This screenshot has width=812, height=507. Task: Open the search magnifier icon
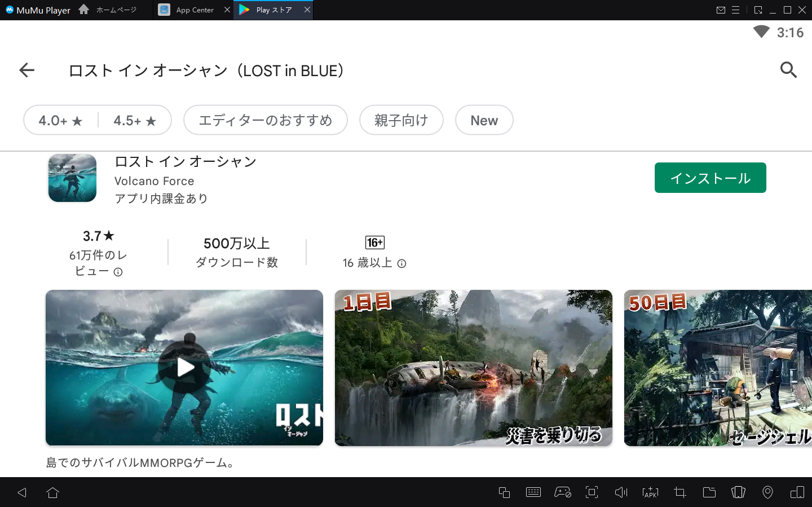(x=788, y=70)
